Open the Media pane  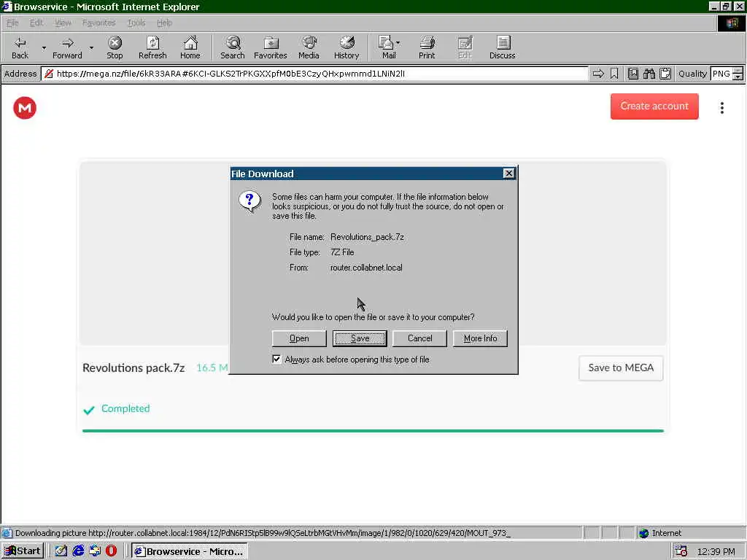click(x=309, y=47)
